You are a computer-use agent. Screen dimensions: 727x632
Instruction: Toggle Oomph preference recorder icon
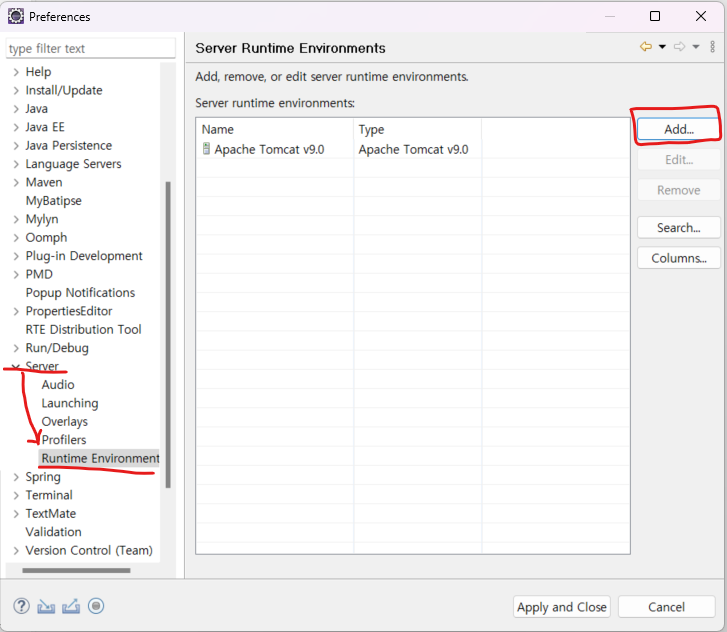coord(96,606)
